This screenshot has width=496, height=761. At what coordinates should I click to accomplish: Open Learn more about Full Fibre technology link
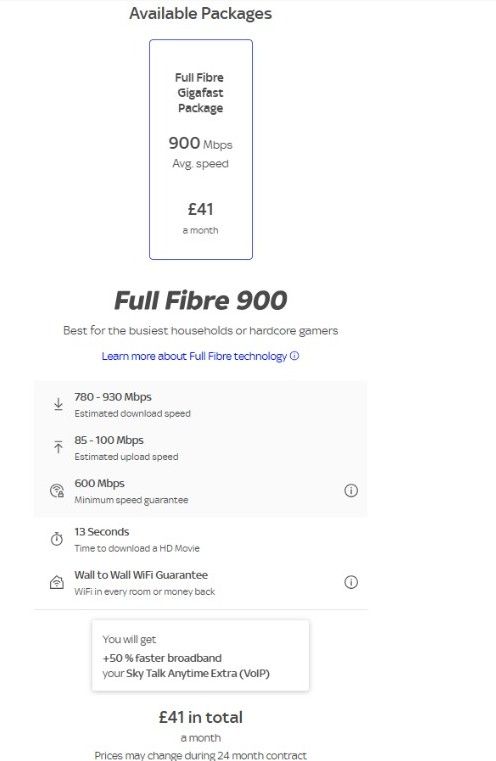coord(194,356)
